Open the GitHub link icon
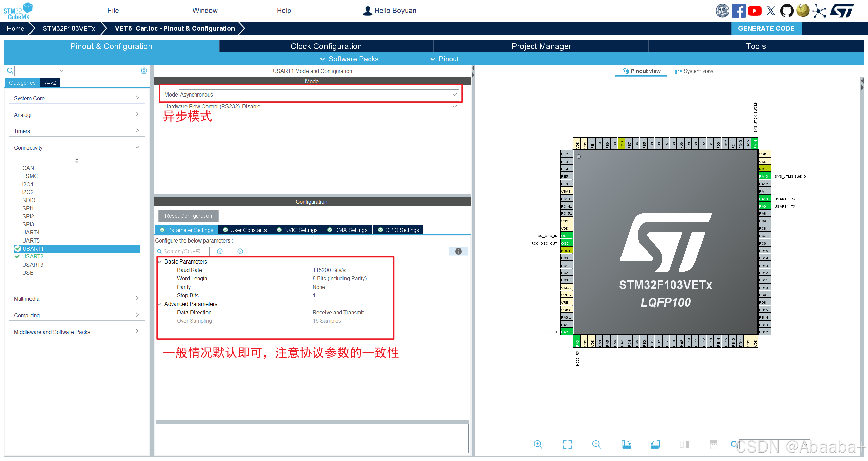 click(787, 11)
